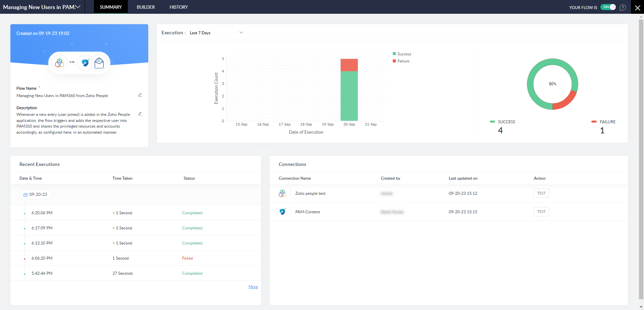Edit the Flow Name using the pencil icon

[140, 95]
